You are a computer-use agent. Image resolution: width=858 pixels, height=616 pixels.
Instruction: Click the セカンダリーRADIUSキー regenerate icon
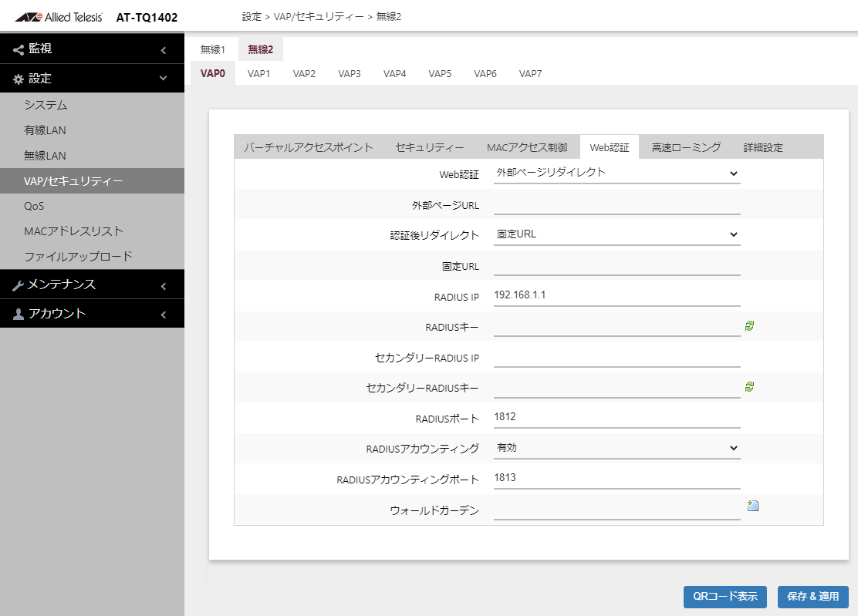(750, 387)
